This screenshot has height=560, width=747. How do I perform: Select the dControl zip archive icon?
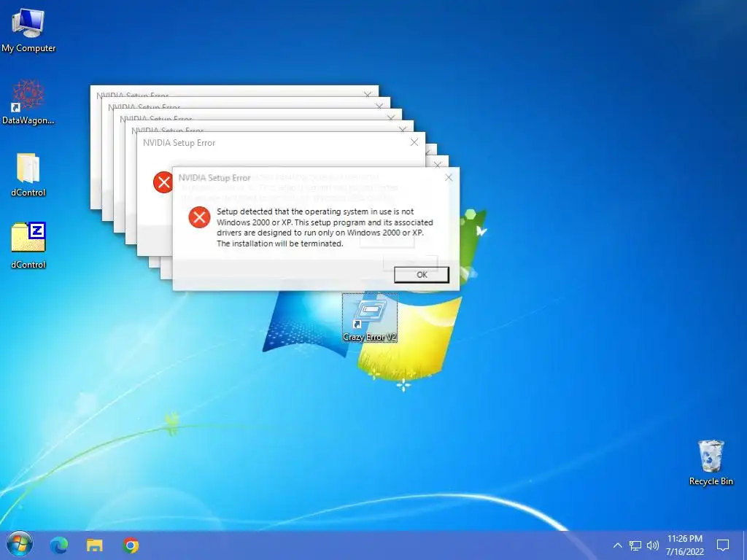coord(28,245)
